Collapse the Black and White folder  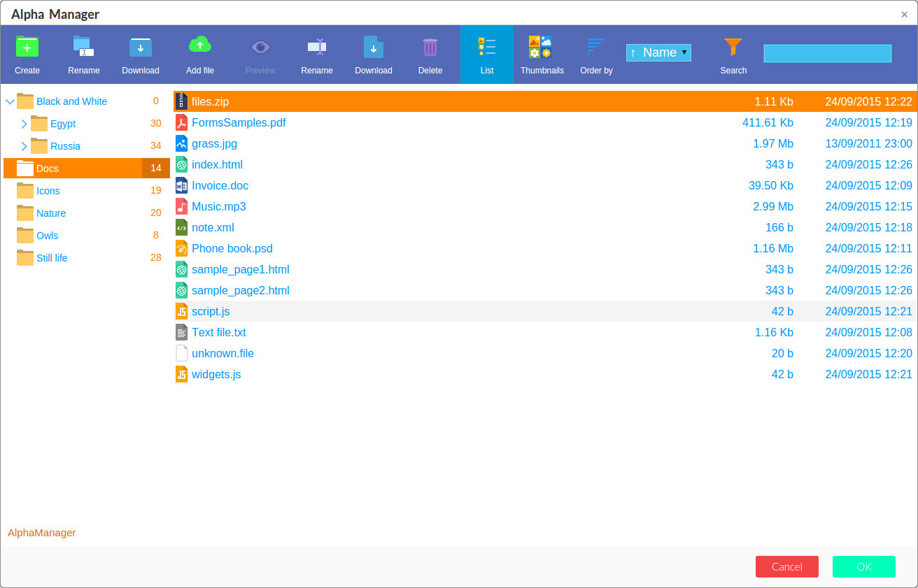(10, 102)
